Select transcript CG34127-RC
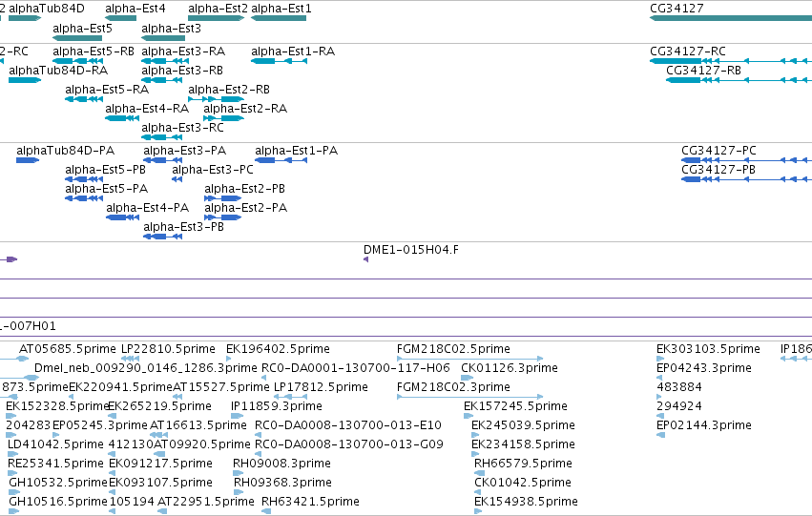 (731, 61)
